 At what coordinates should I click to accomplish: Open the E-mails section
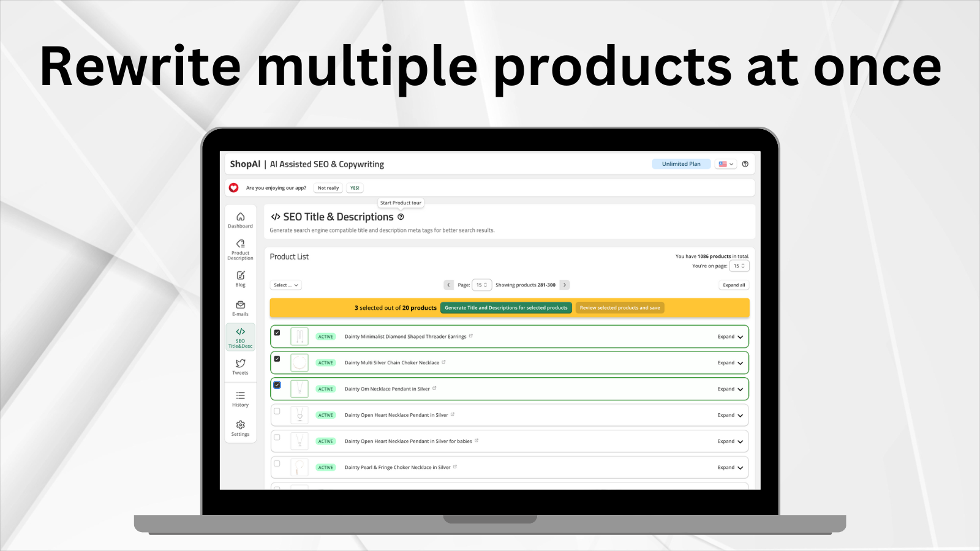point(240,307)
